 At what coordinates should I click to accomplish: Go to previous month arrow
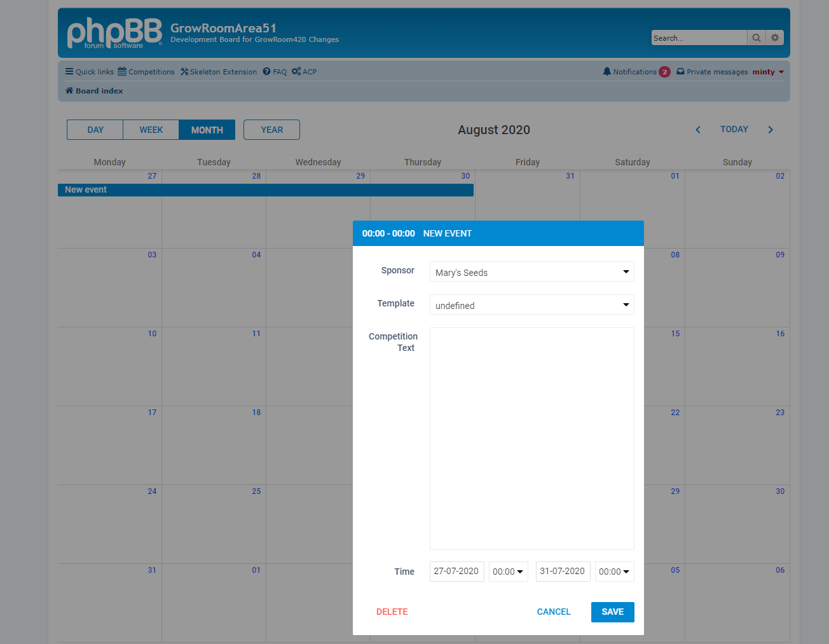tap(697, 130)
